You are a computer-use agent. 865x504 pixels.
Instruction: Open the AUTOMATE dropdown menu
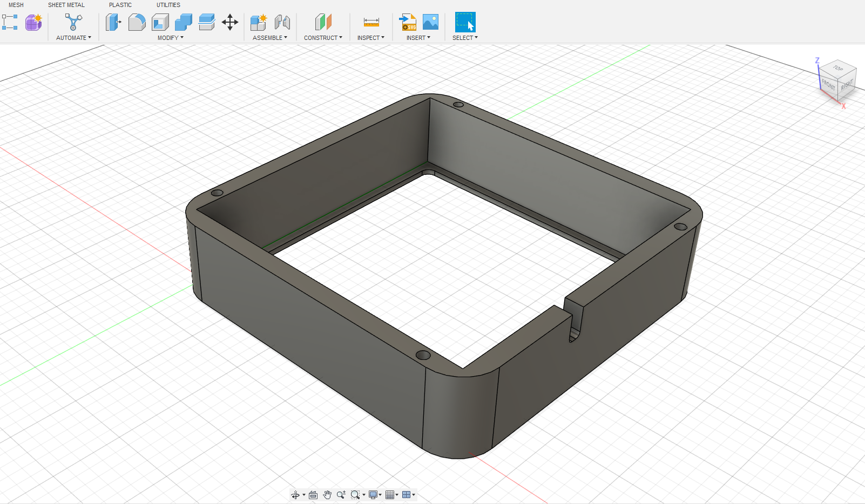coord(73,38)
